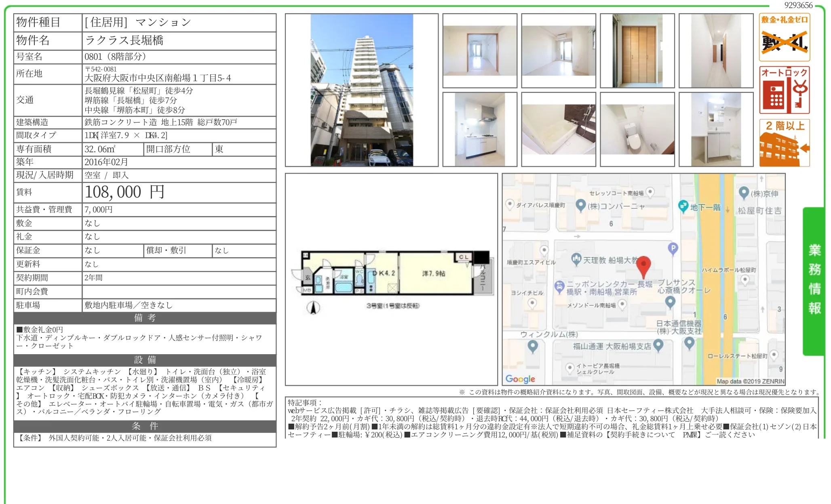Click the green 業務情報 side tab
The image size is (831, 504).
[x=814, y=281]
